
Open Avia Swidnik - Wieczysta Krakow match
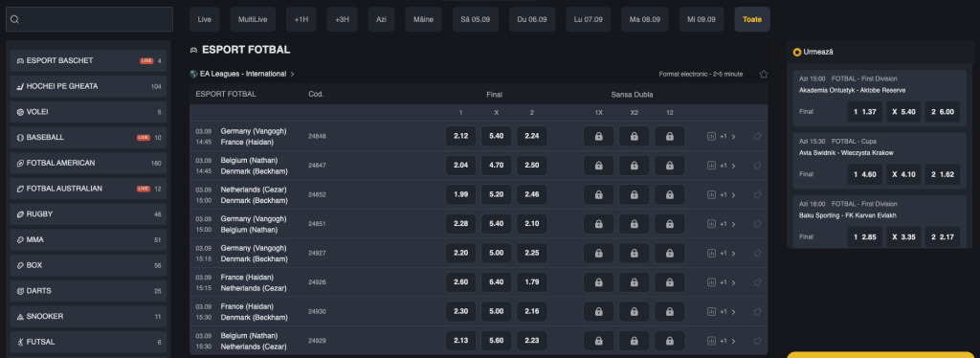click(846, 152)
